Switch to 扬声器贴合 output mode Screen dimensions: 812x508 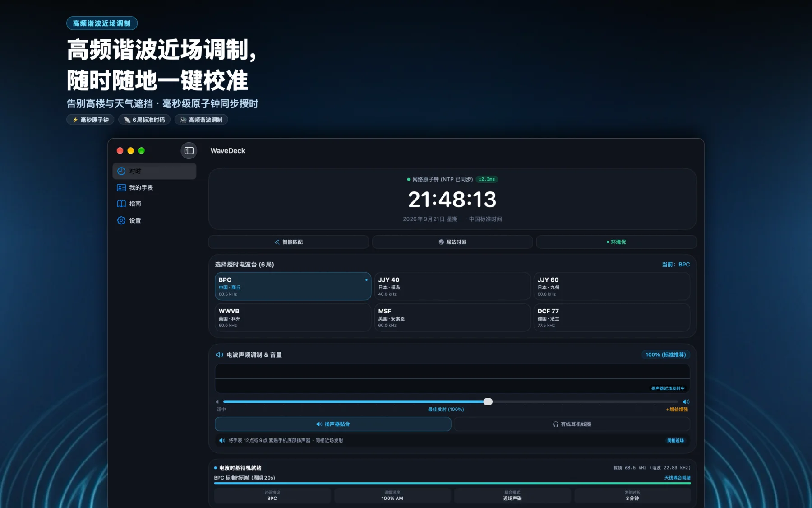[x=333, y=424]
